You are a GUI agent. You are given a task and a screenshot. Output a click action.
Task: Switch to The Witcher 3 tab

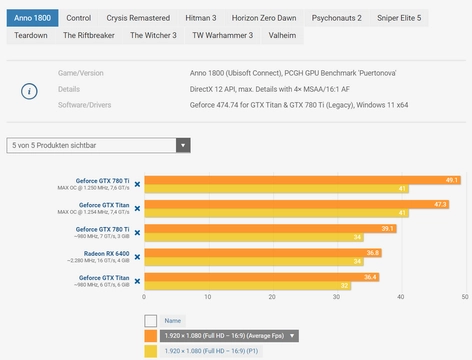153,35
